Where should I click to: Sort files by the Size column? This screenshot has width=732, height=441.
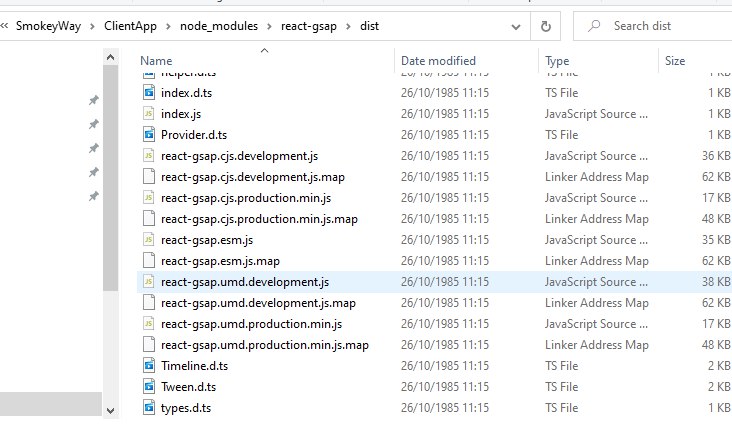point(675,61)
